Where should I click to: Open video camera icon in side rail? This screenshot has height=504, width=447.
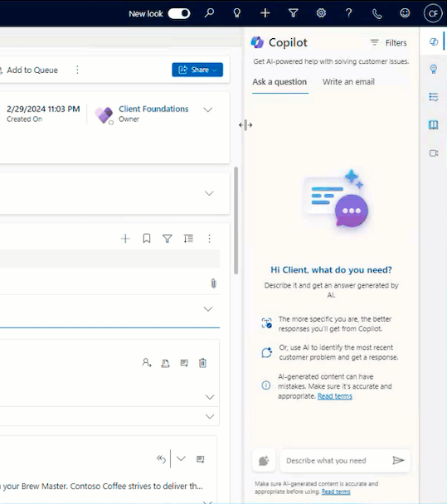click(434, 153)
